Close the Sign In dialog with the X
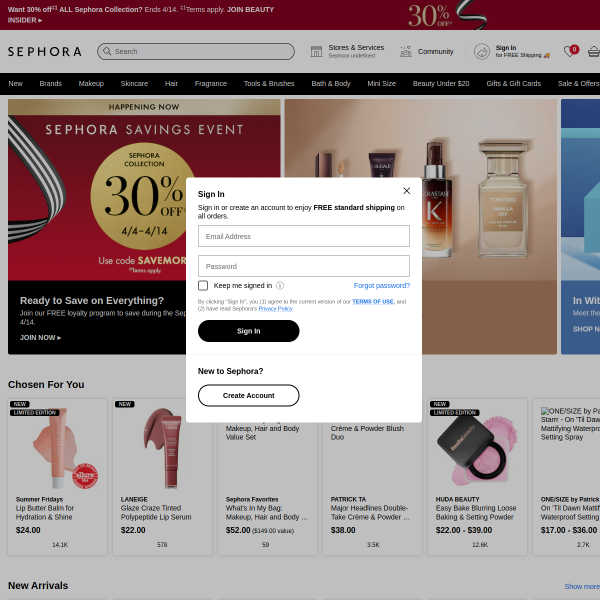The image size is (600, 600). click(x=406, y=191)
